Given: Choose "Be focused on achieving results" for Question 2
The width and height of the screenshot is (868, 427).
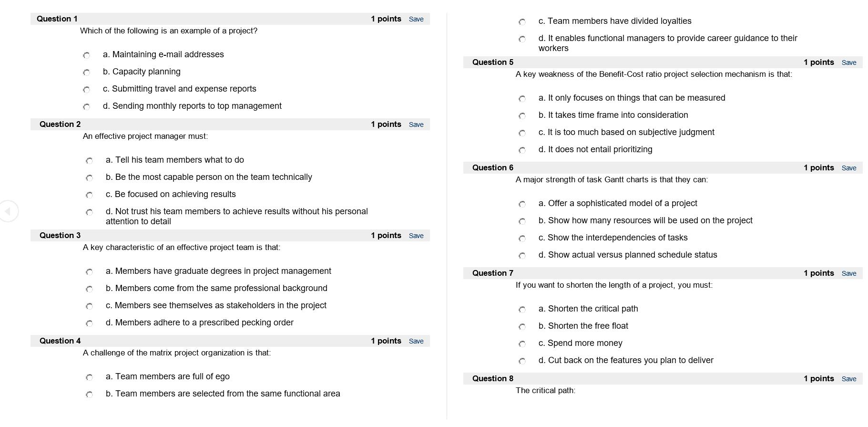Looking at the screenshot, I should (x=89, y=196).
